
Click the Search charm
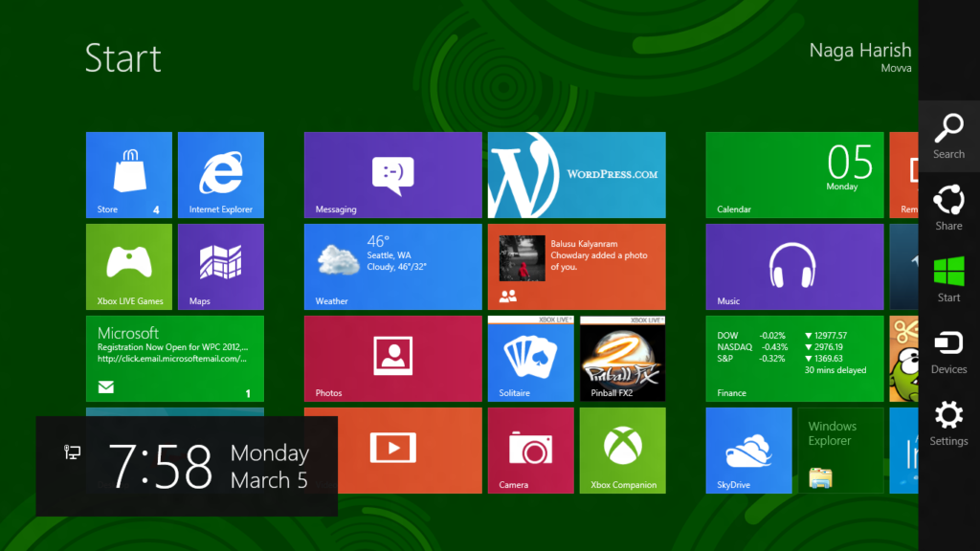(948, 136)
